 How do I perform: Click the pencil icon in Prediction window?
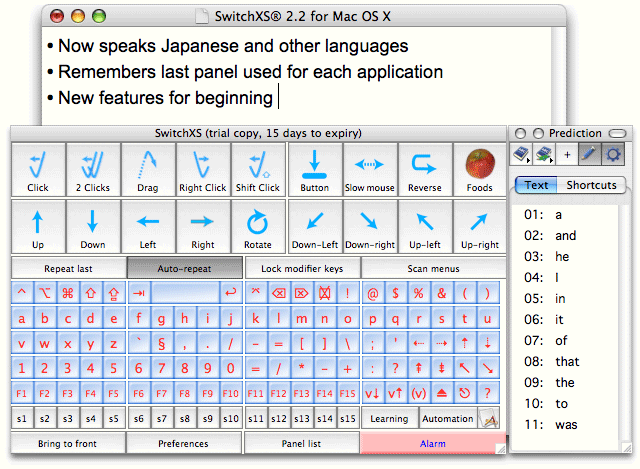coord(589,154)
